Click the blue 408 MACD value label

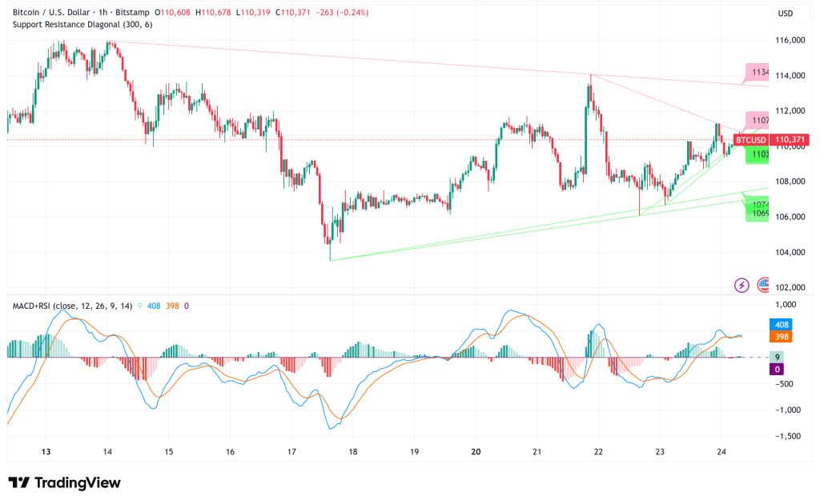[782, 325]
